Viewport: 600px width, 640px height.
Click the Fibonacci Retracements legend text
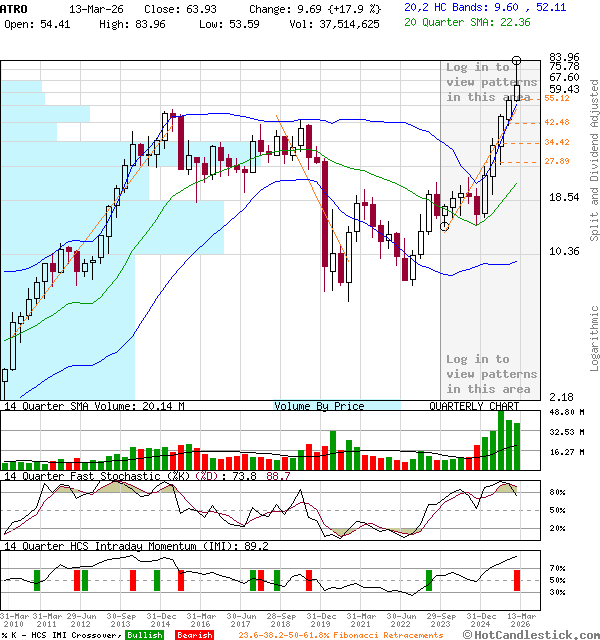click(340, 634)
